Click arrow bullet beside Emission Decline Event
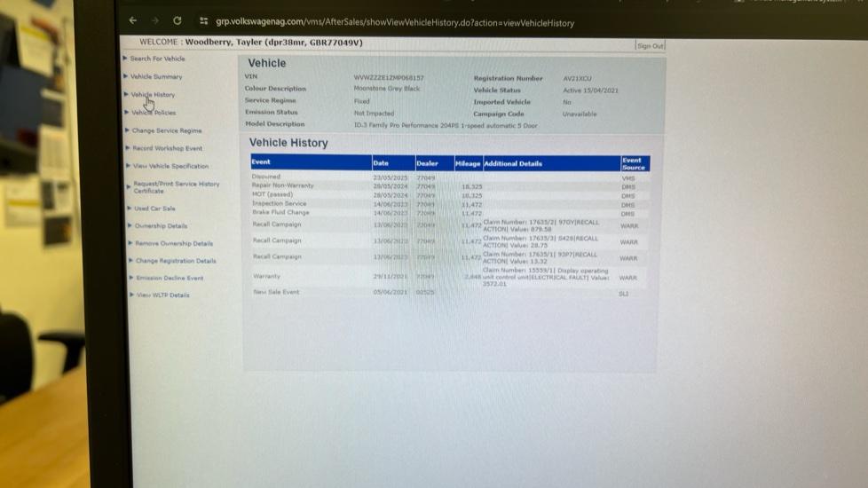This screenshot has width=868, height=488. pos(131,278)
